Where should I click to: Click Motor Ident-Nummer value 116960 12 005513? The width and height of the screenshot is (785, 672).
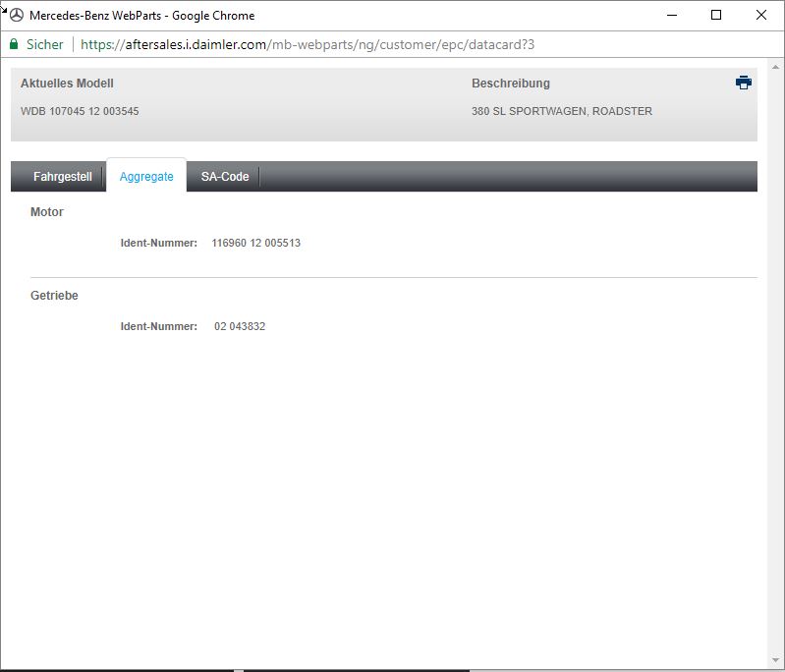click(255, 243)
